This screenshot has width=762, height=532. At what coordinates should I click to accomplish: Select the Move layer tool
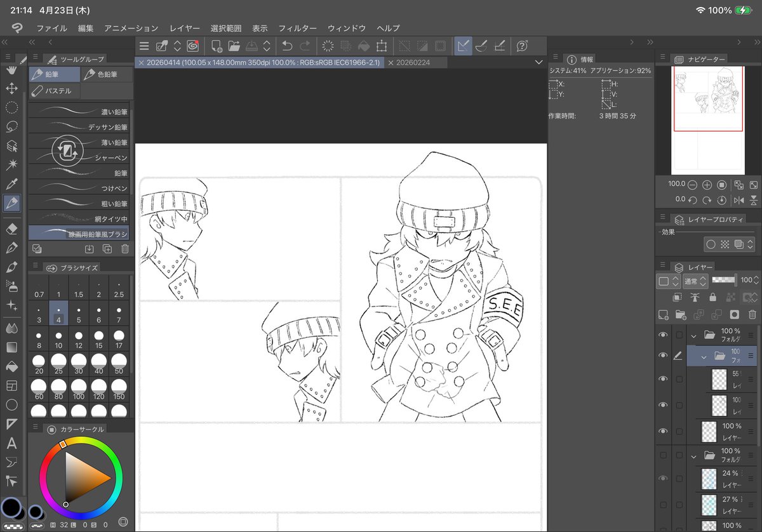point(11,88)
